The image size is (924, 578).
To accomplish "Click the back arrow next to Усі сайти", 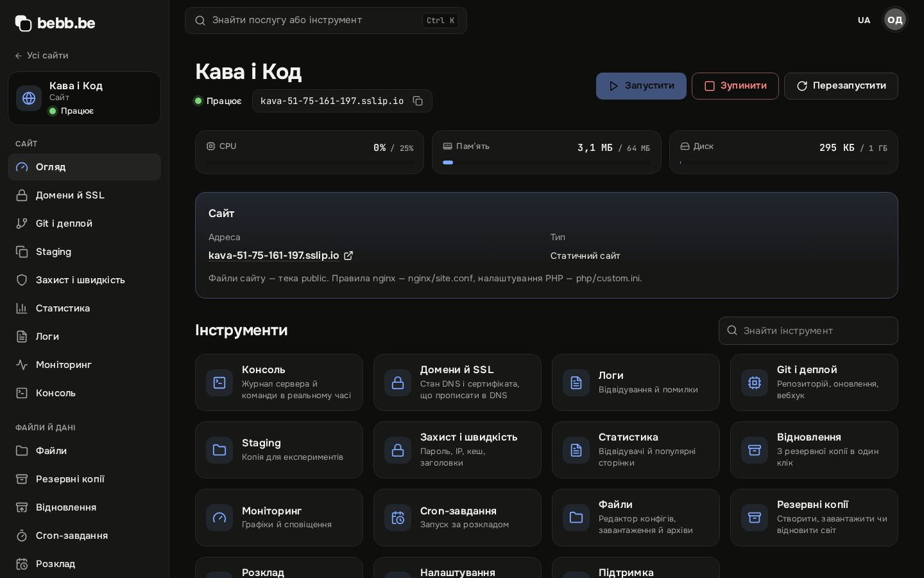I will tap(19, 56).
